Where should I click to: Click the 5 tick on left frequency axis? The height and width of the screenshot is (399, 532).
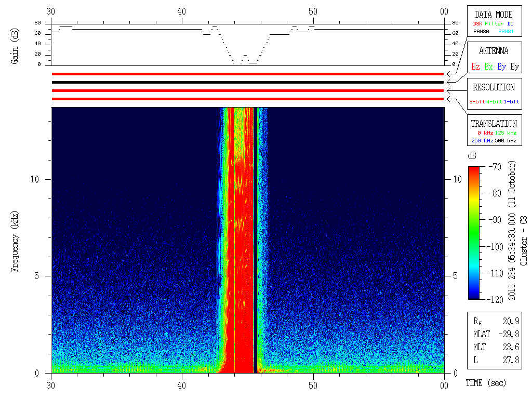pos(37,276)
